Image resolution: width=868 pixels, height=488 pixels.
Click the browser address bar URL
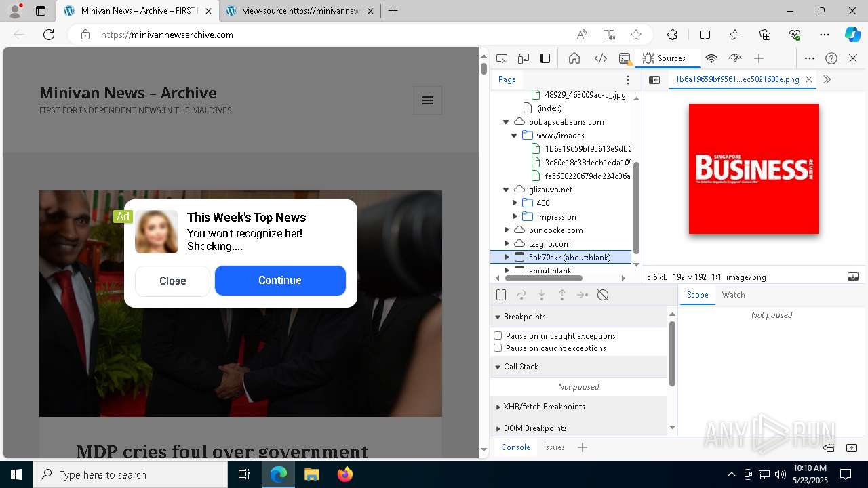click(x=167, y=35)
